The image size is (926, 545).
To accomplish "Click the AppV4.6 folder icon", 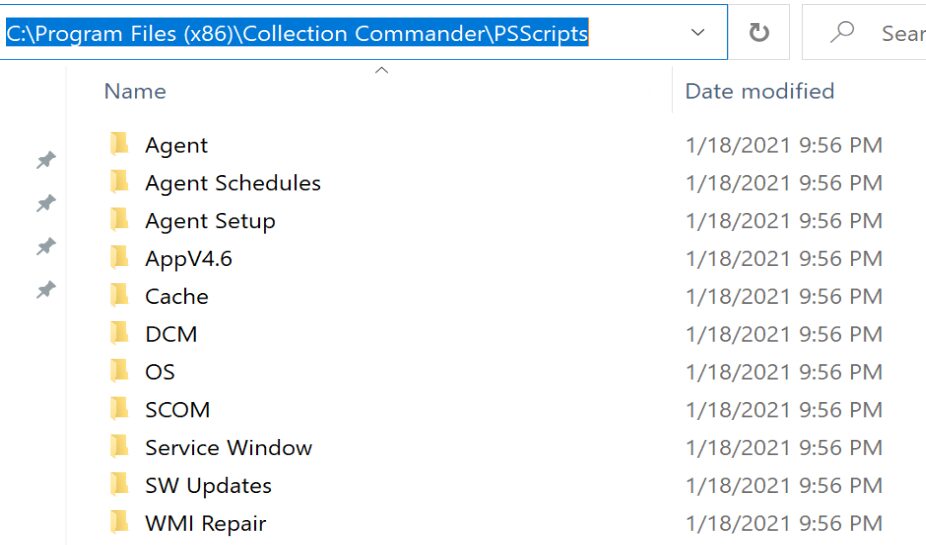I will 120,258.
